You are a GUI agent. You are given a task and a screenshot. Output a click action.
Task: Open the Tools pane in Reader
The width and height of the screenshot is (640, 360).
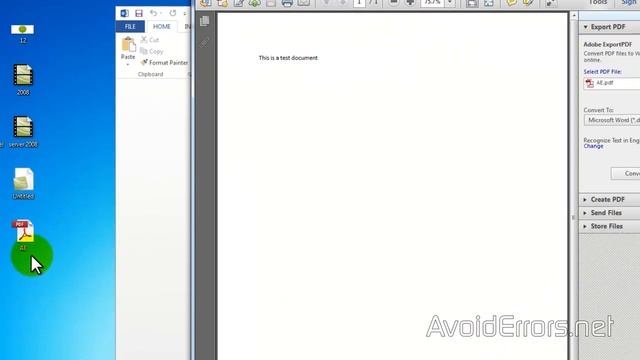[598, 2]
